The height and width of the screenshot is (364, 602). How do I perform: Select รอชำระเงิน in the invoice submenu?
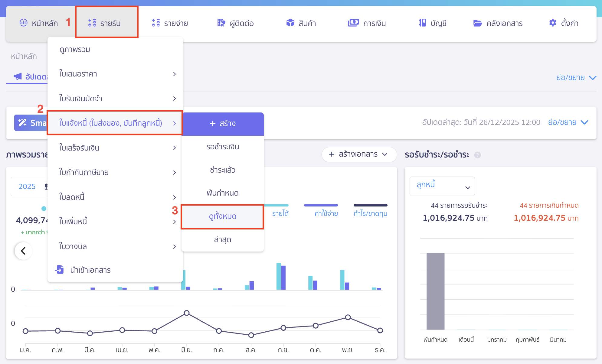pyautogui.click(x=222, y=147)
